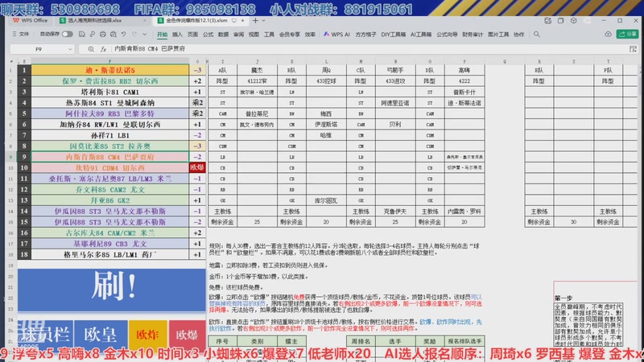The height and width of the screenshot is (362, 644).
Task: Click the formula bar expand icon at right
Action: coord(633,49)
